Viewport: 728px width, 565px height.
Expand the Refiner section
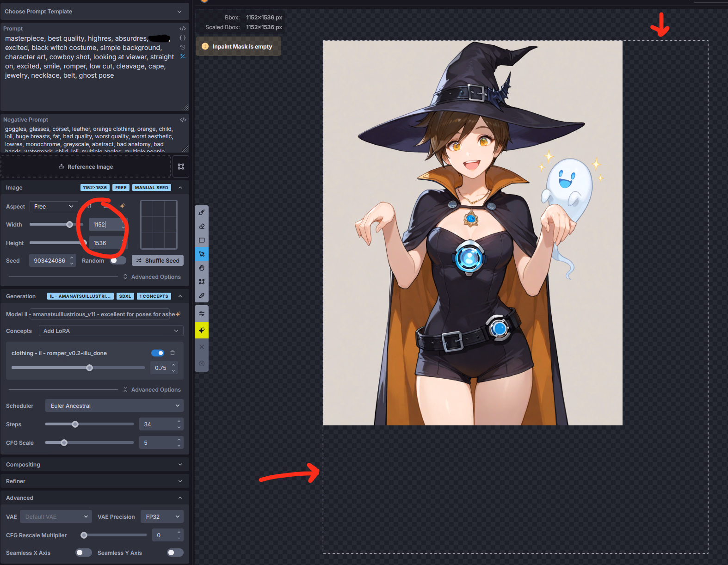click(94, 481)
